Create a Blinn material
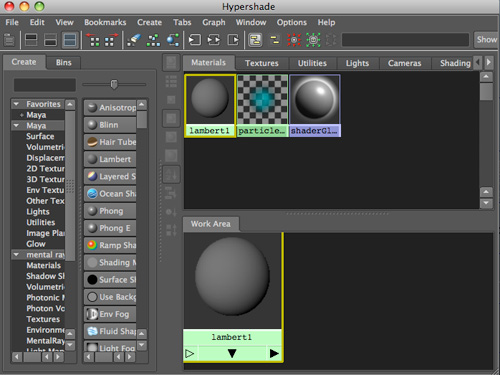Screen dimensions: 500x375 click(110, 125)
